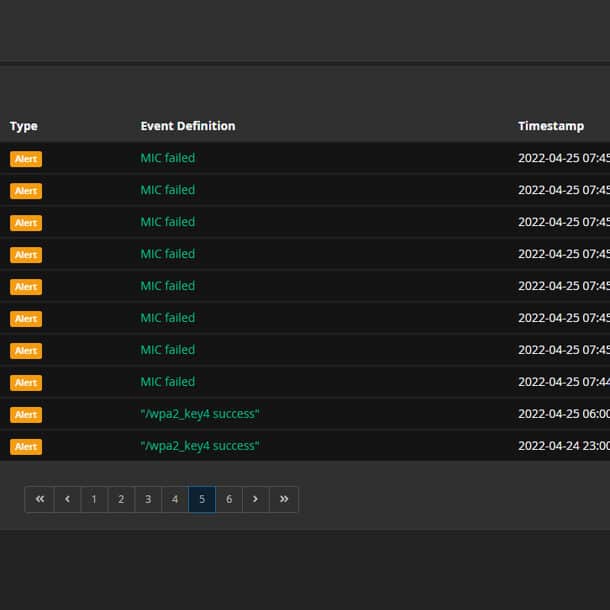Click the Type column header
The width and height of the screenshot is (610, 610).
[24, 126]
